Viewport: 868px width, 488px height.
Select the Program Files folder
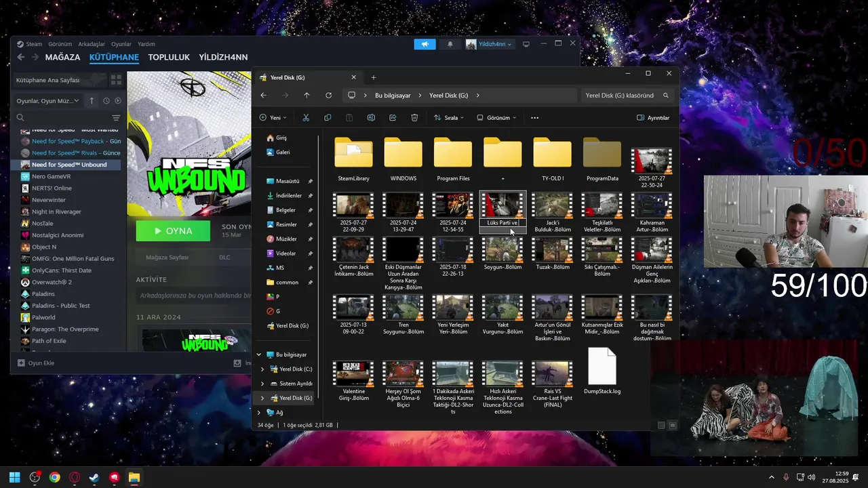coord(453,160)
